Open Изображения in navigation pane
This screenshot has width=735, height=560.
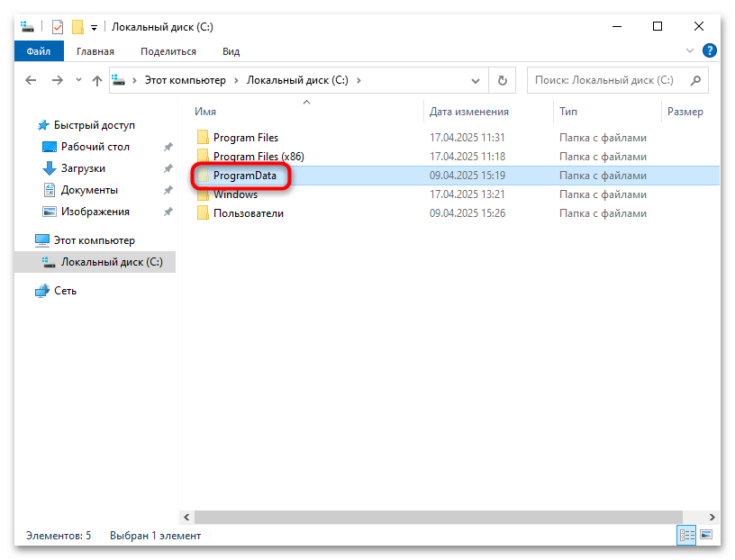[x=95, y=212]
